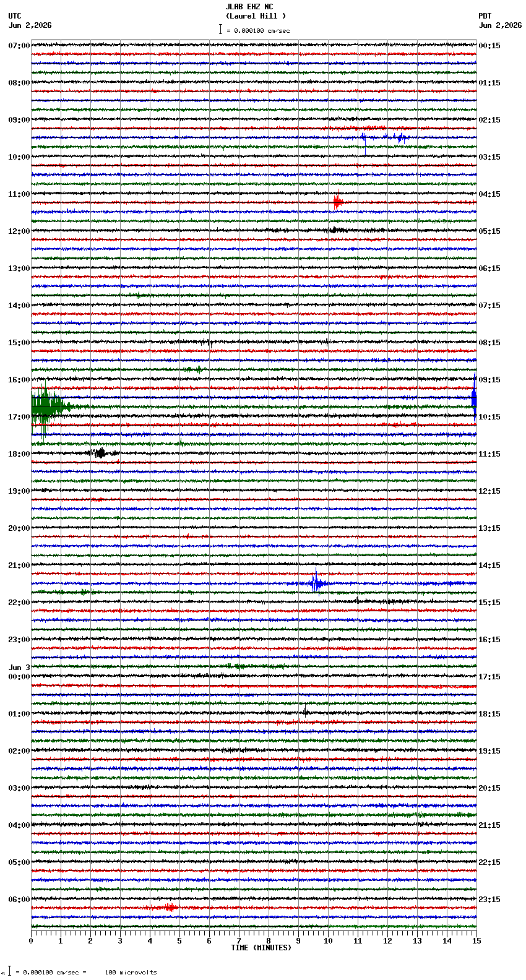526x980 pixels.
Task: Click the red event spike on the 11:00 trace
Action: (337, 202)
